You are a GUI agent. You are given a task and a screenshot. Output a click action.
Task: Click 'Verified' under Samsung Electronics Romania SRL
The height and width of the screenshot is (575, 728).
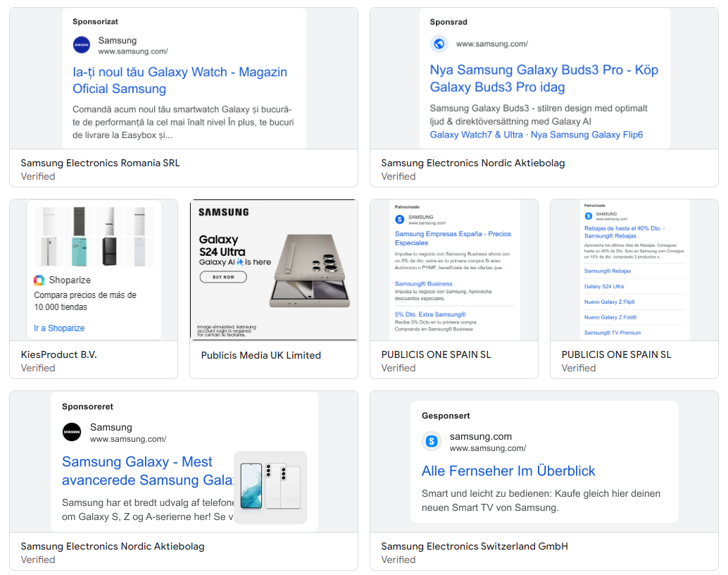tap(38, 177)
